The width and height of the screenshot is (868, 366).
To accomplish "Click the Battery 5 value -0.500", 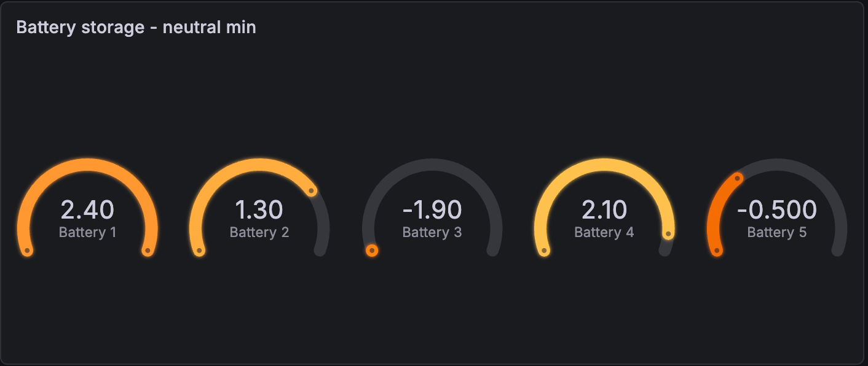I will pos(777,210).
